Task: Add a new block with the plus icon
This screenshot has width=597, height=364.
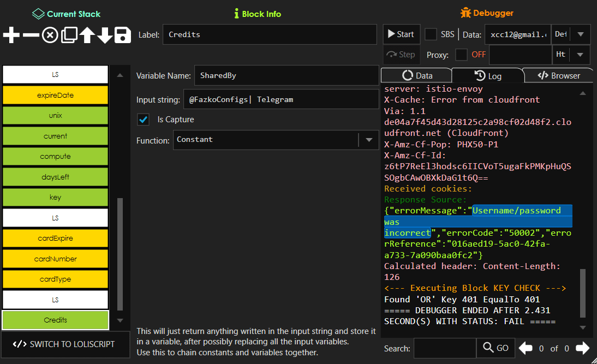Action: tap(11, 35)
